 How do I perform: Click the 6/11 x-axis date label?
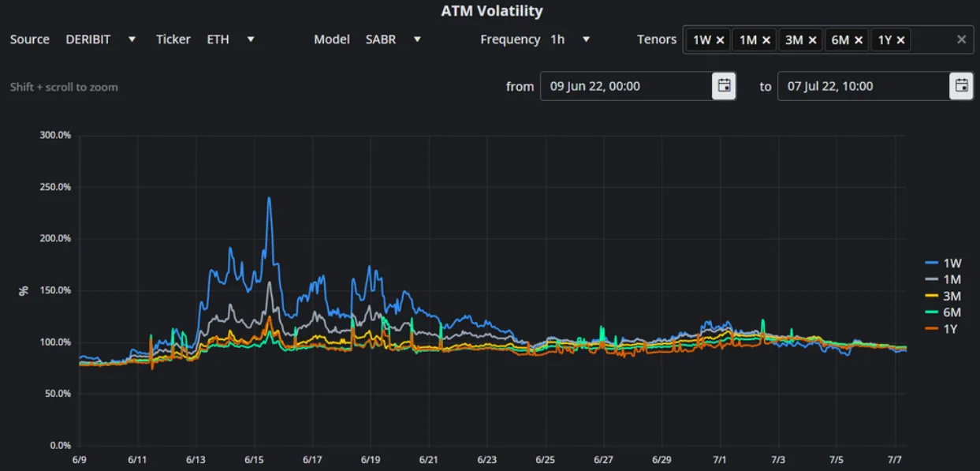[x=138, y=459]
